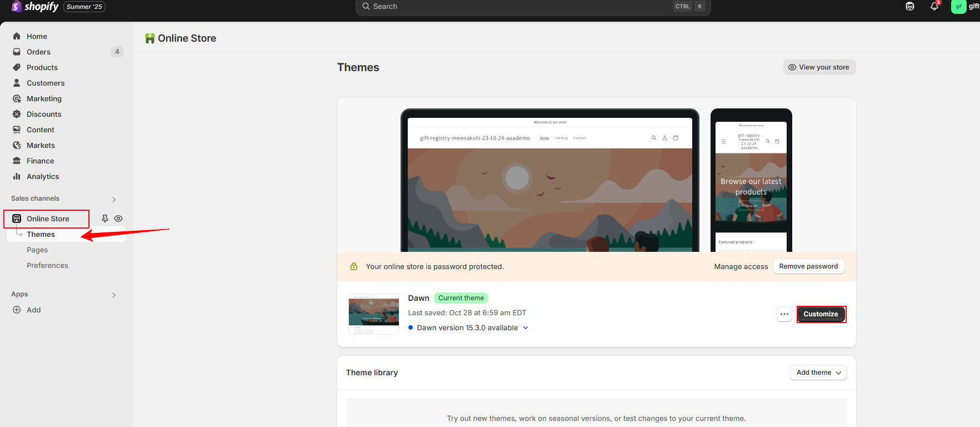The height and width of the screenshot is (427, 980).
Task: Open the Add theme dropdown
Action: point(818,373)
